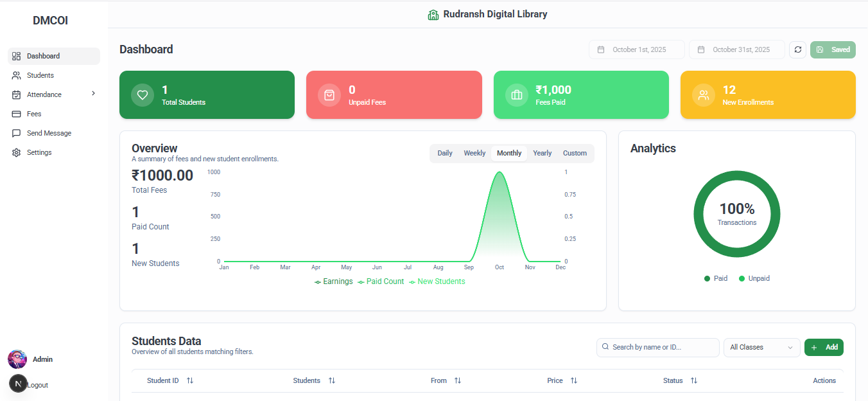Click the refresh icon beside date range

pyautogui.click(x=797, y=49)
